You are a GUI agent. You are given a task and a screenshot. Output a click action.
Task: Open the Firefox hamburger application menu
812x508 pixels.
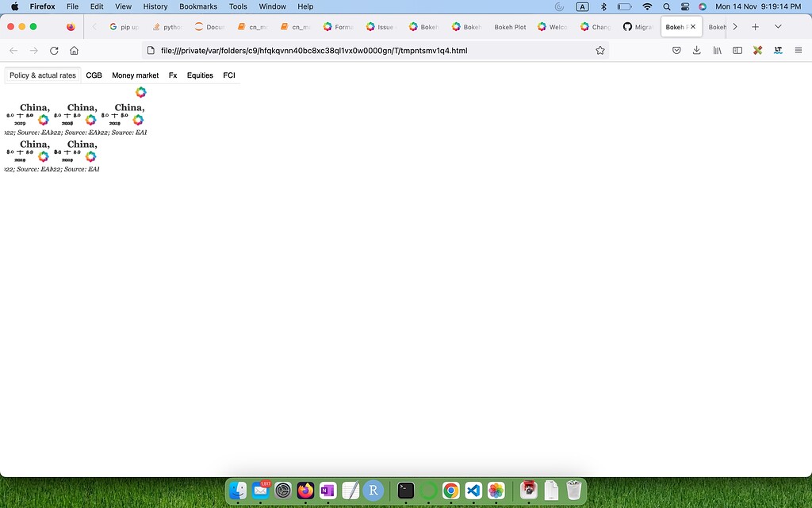coord(798,50)
